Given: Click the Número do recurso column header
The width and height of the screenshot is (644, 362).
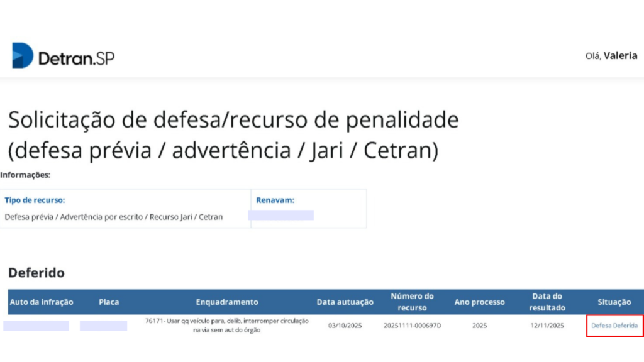Looking at the screenshot, I should click(412, 302).
